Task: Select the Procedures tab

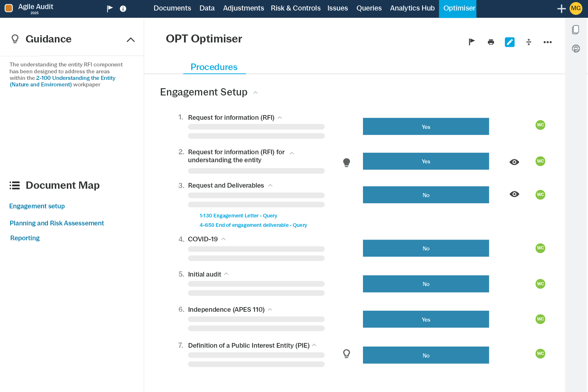Action: pos(214,67)
